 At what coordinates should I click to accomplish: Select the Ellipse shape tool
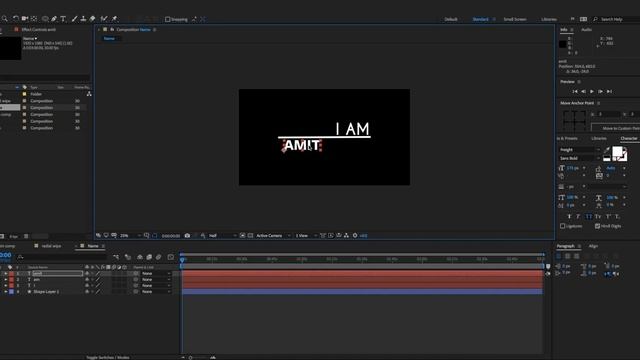[45, 19]
